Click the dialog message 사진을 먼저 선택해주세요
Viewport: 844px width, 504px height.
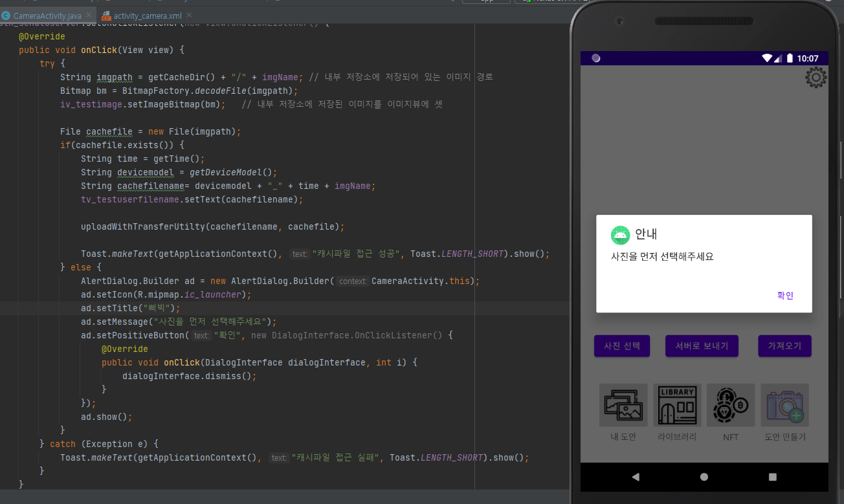point(662,256)
